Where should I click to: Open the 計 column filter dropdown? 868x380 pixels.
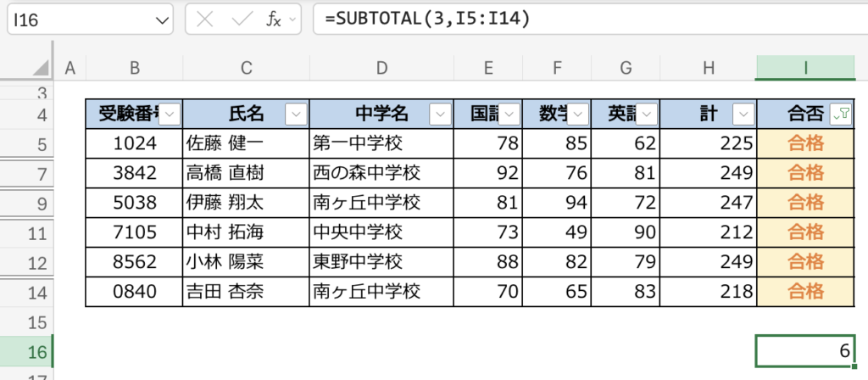coord(743,115)
